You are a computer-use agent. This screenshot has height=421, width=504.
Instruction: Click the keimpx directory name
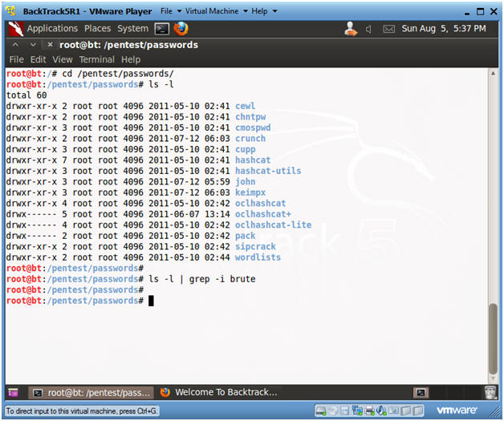coord(250,192)
